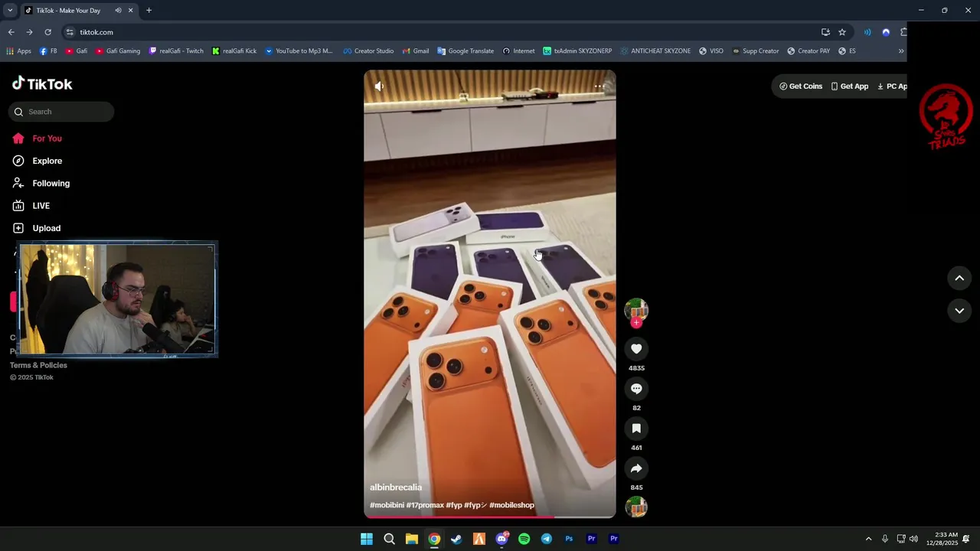The width and height of the screenshot is (980, 551).
Task: Go to the next video with down chevron
Action: pyautogui.click(x=959, y=311)
